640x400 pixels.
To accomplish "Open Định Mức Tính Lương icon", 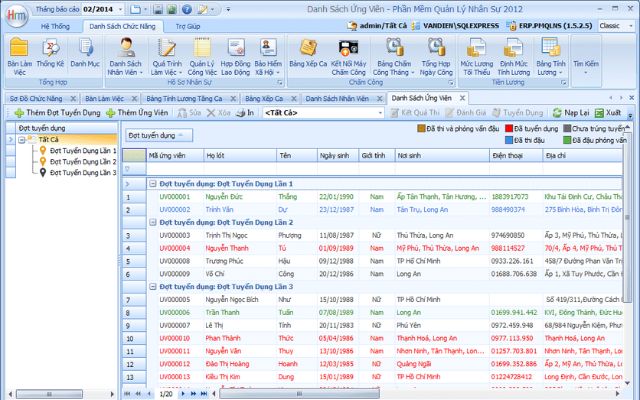I will 513,56.
